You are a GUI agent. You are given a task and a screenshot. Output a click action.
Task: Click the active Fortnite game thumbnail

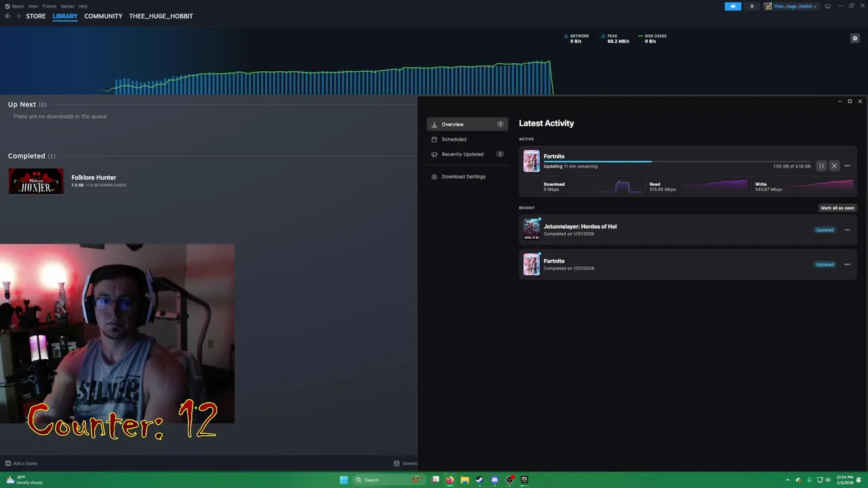click(x=532, y=161)
